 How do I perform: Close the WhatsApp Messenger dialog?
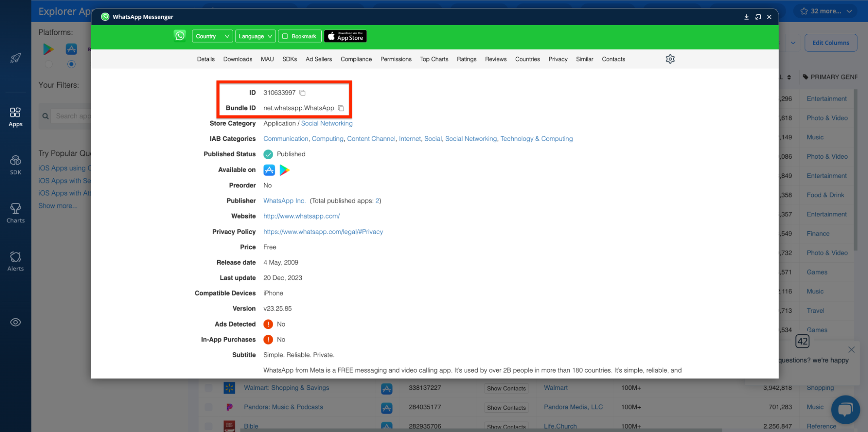click(769, 17)
